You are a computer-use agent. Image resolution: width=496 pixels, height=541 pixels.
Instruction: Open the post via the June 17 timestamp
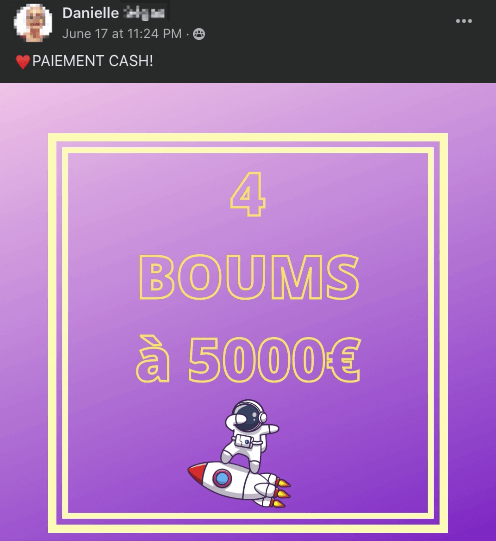click(x=122, y=34)
